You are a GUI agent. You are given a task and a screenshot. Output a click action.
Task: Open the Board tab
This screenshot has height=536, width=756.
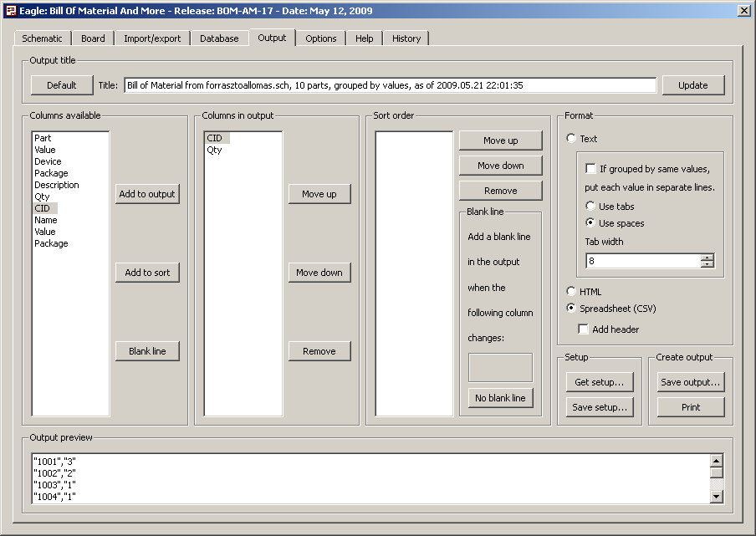point(93,38)
